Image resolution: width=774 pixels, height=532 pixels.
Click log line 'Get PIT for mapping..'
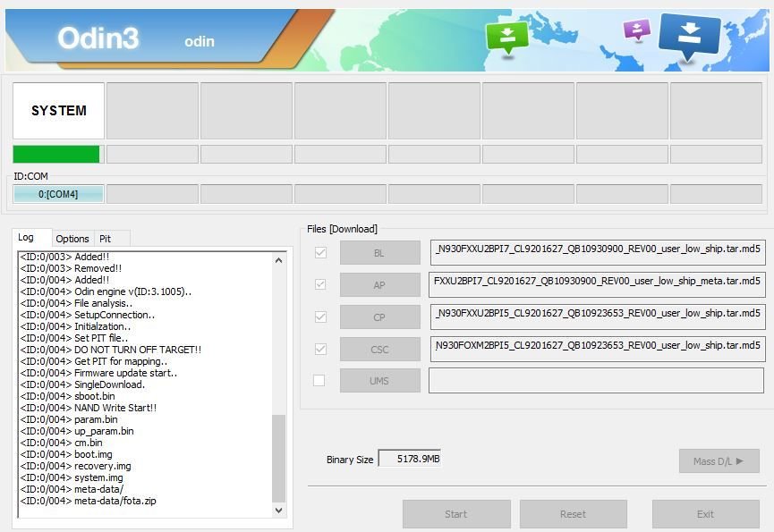pyautogui.click(x=94, y=361)
